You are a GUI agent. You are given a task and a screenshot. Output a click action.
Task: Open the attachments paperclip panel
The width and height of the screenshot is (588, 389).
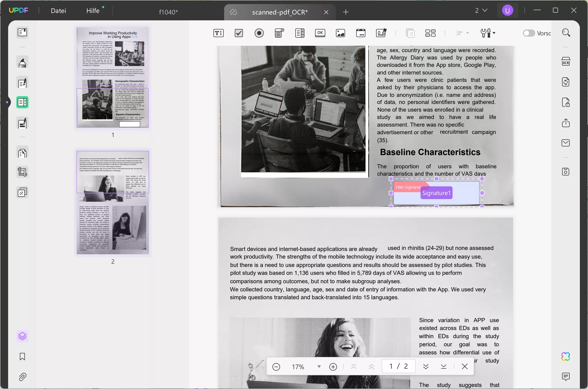click(x=22, y=377)
